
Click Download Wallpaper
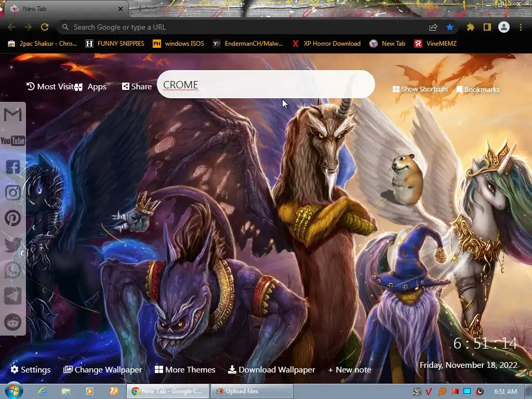271,369
